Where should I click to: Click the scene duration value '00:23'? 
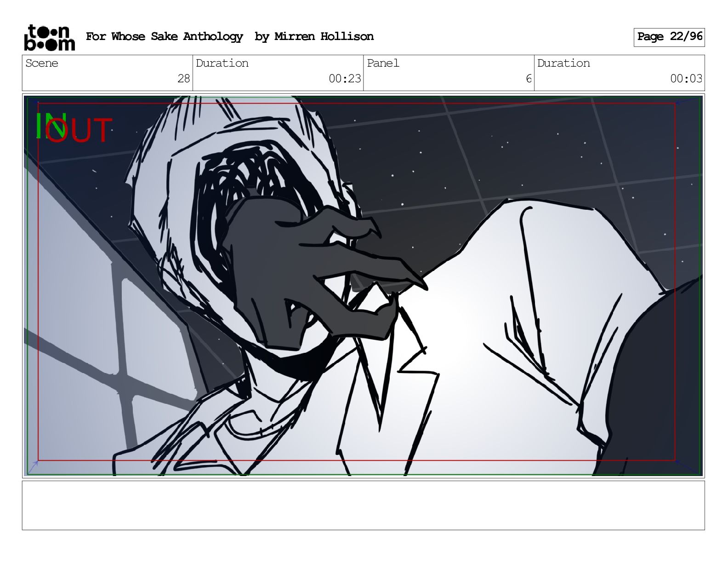tap(345, 79)
